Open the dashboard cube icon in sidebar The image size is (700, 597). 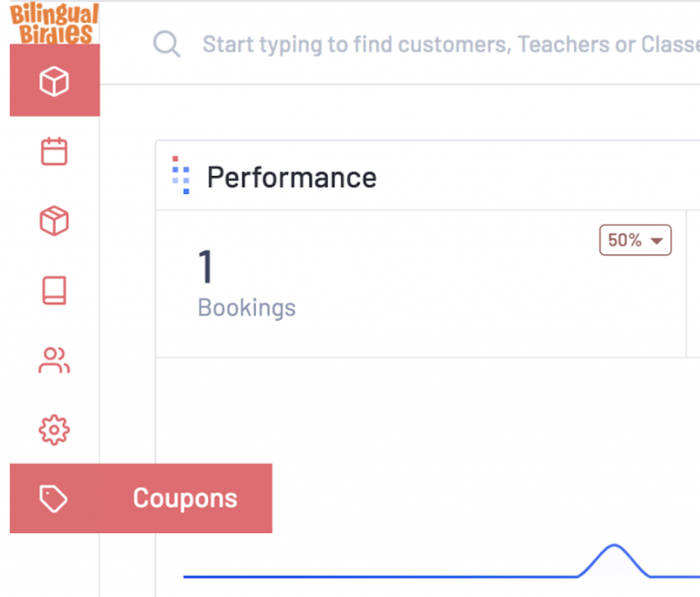54,81
